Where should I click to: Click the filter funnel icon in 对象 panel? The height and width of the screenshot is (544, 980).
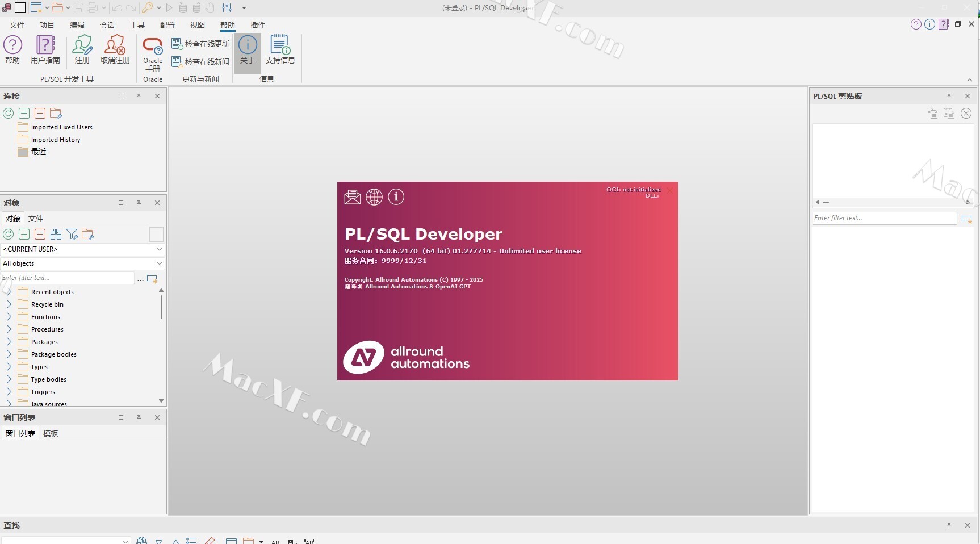[x=72, y=235]
